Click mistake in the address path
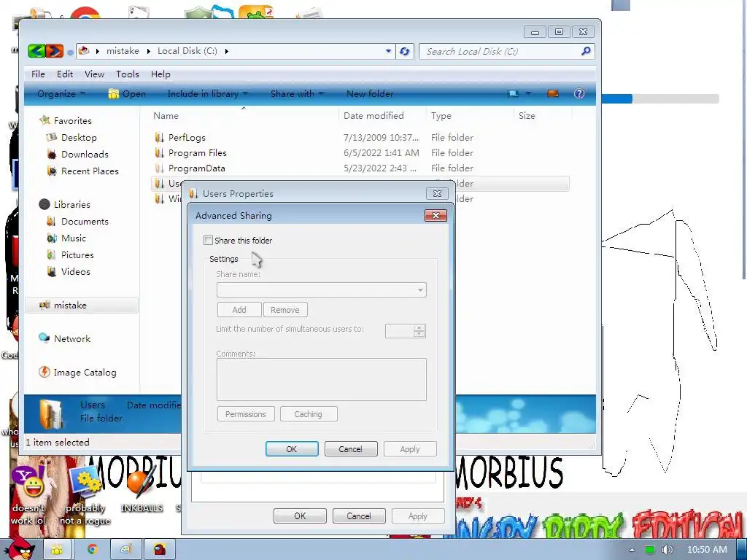Viewport: 747px width, 560px height. point(123,51)
